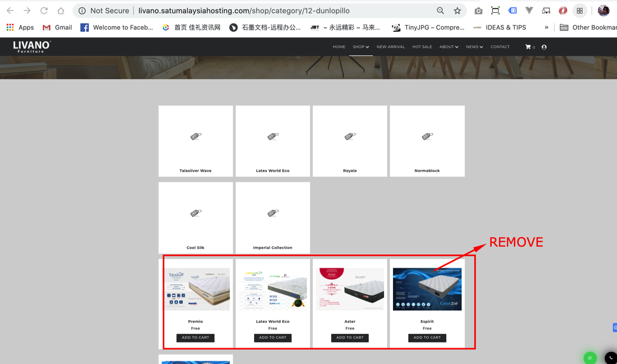617x364 pixels.
Task: Expand the ABOUT dropdown menu
Action: point(449,47)
